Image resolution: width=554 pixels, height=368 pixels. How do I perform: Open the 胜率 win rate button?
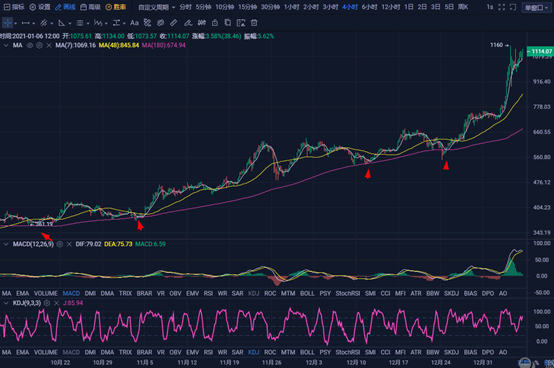pos(116,7)
